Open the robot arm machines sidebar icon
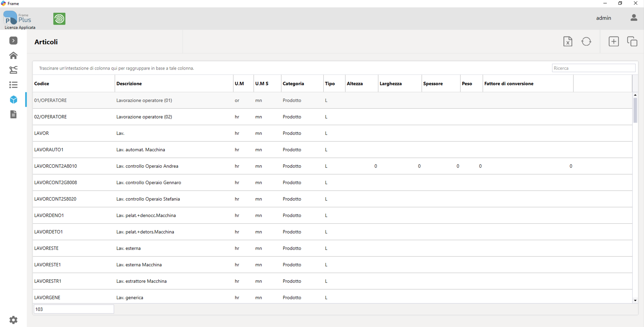644x327 pixels. pyautogui.click(x=13, y=70)
